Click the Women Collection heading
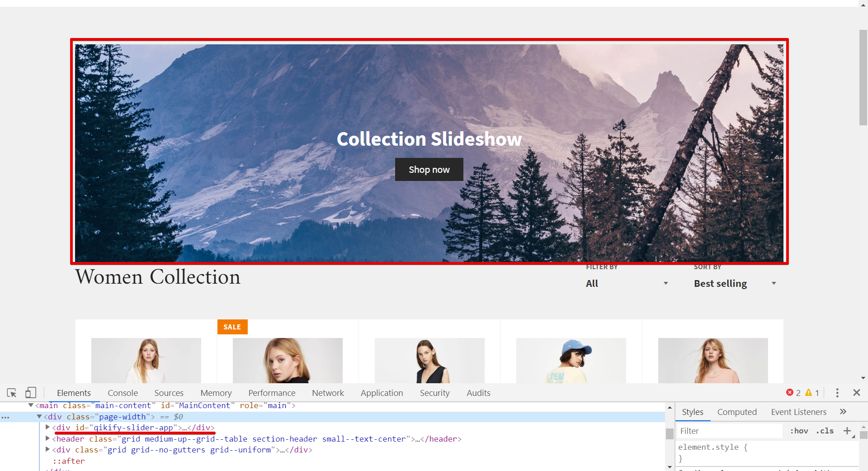868x471 pixels. 158,277
